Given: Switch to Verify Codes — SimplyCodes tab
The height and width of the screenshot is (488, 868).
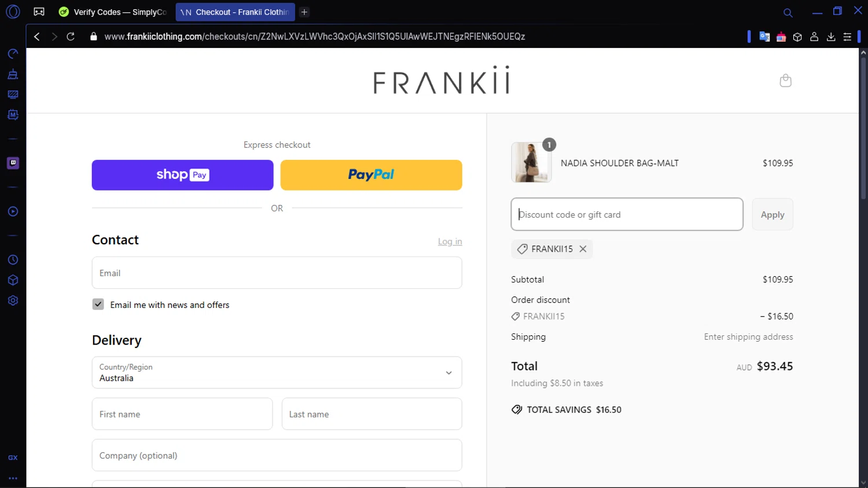Looking at the screenshot, I should pos(113,12).
